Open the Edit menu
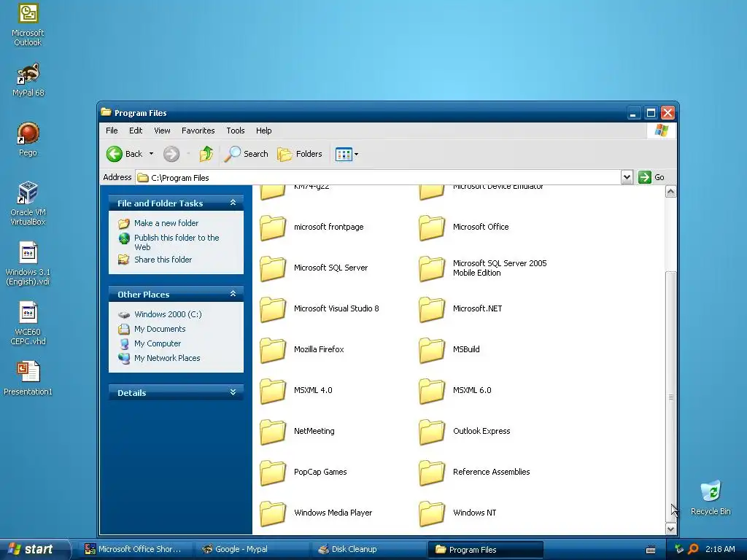 click(136, 131)
